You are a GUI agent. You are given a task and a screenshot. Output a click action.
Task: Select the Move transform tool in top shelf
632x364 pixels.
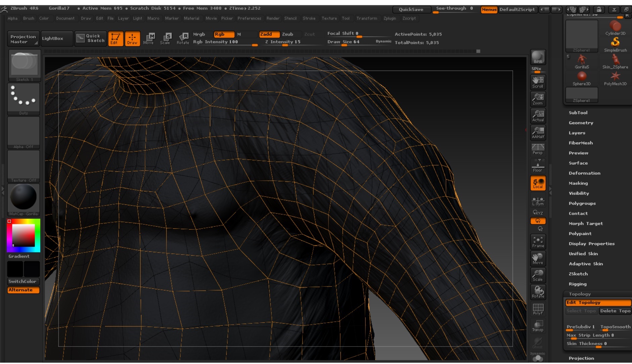148,39
